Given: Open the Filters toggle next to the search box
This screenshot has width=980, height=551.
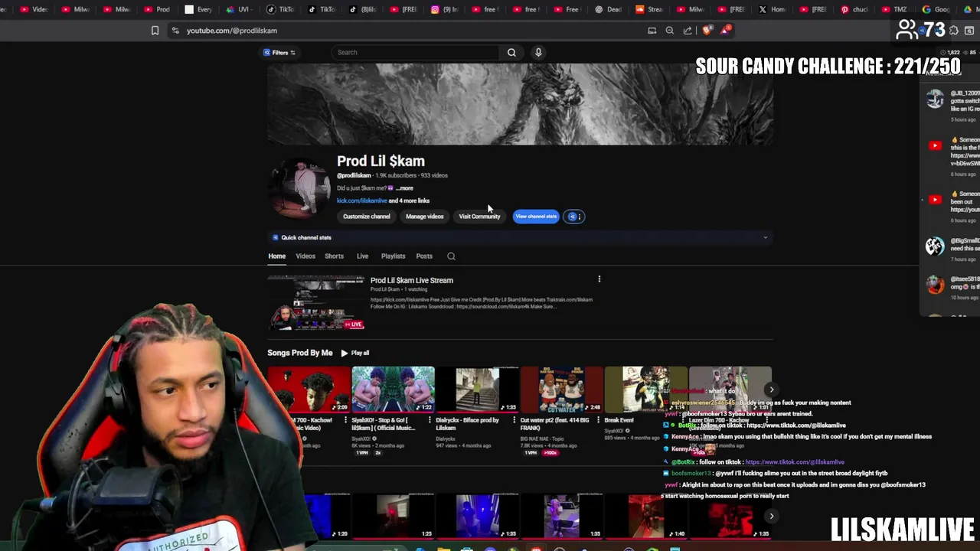Looking at the screenshot, I should click(279, 53).
